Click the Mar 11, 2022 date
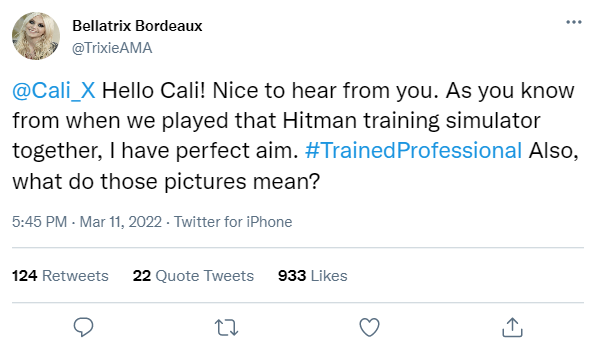 pos(120,222)
